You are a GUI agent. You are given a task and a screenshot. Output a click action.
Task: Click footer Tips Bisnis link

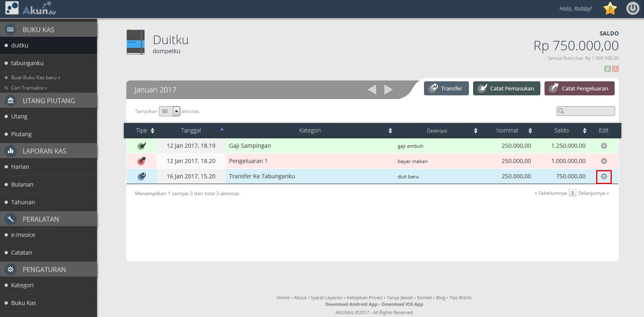click(460, 298)
